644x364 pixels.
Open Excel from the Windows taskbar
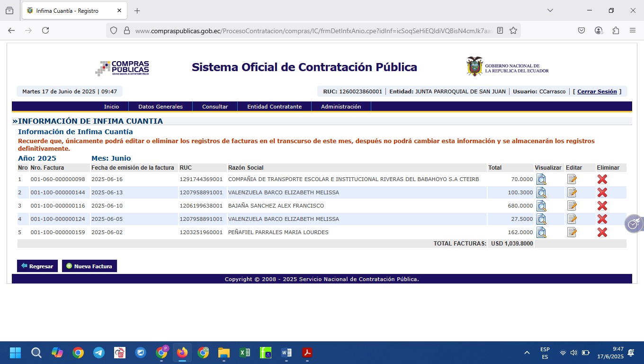click(245, 353)
